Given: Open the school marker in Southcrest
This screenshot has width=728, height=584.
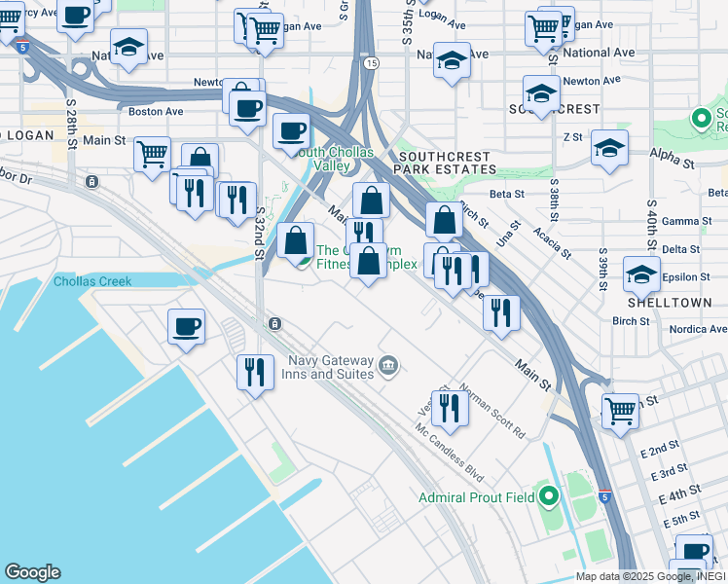Looking at the screenshot, I should [x=541, y=97].
